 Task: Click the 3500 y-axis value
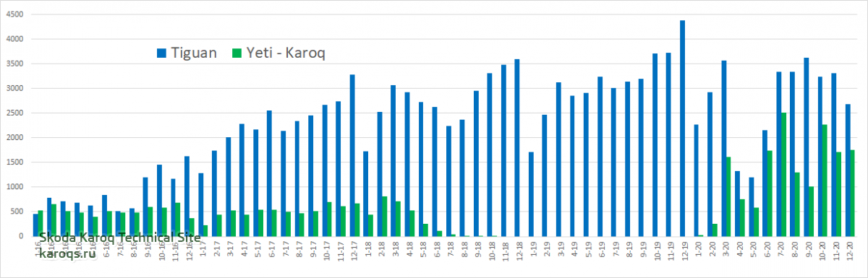click(14, 64)
